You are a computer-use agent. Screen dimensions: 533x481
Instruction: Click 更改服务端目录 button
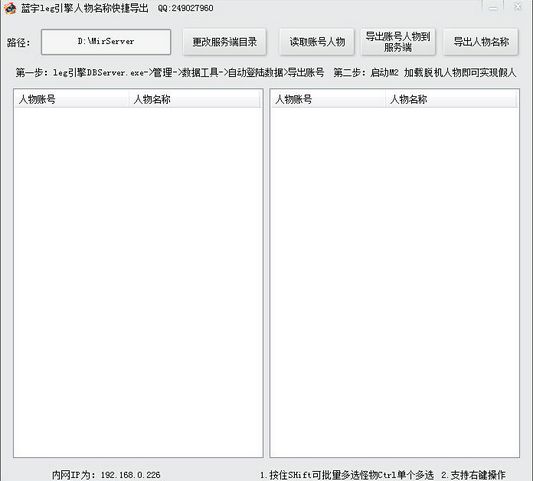click(x=224, y=42)
